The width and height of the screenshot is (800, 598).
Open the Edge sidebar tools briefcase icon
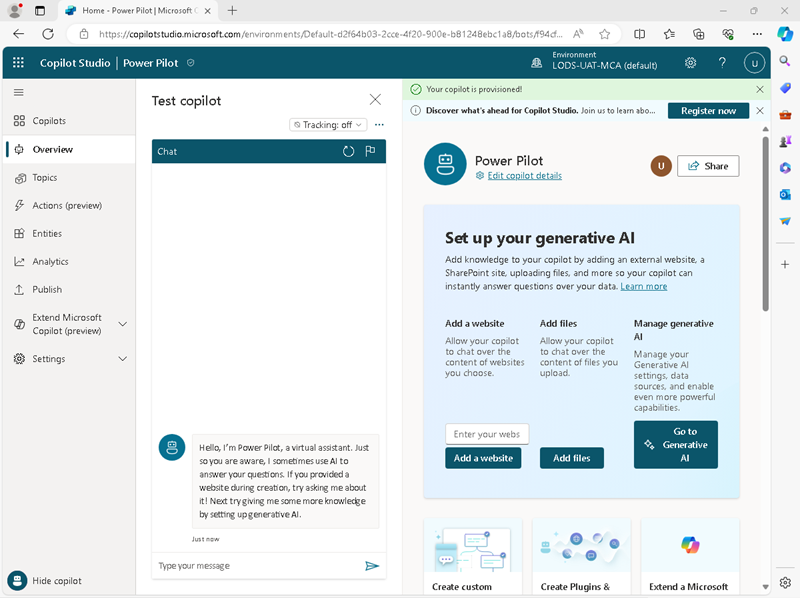point(785,114)
